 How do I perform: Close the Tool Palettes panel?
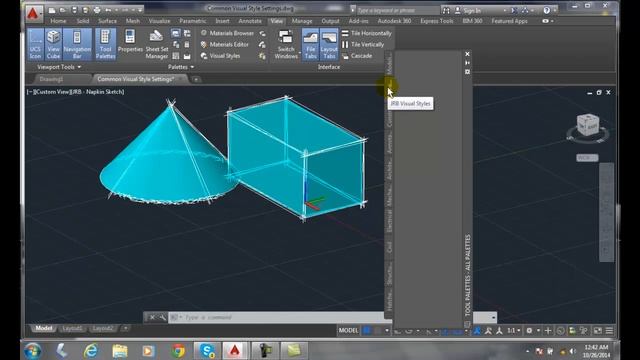point(467,54)
